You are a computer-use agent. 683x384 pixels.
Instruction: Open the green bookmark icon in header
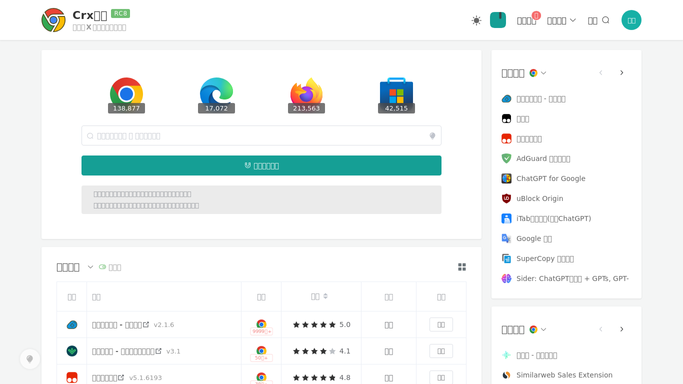pos(498,20)
